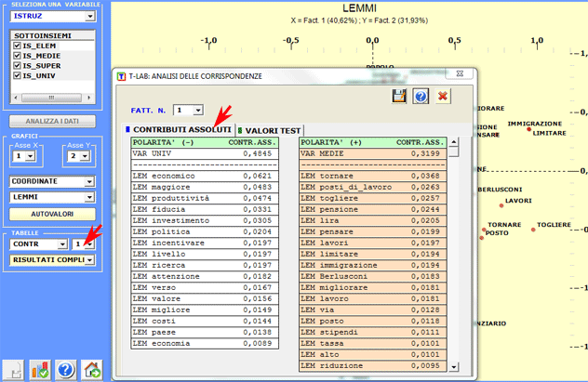
Task: Click the 0,3199 contribution value
Action: 425,153
